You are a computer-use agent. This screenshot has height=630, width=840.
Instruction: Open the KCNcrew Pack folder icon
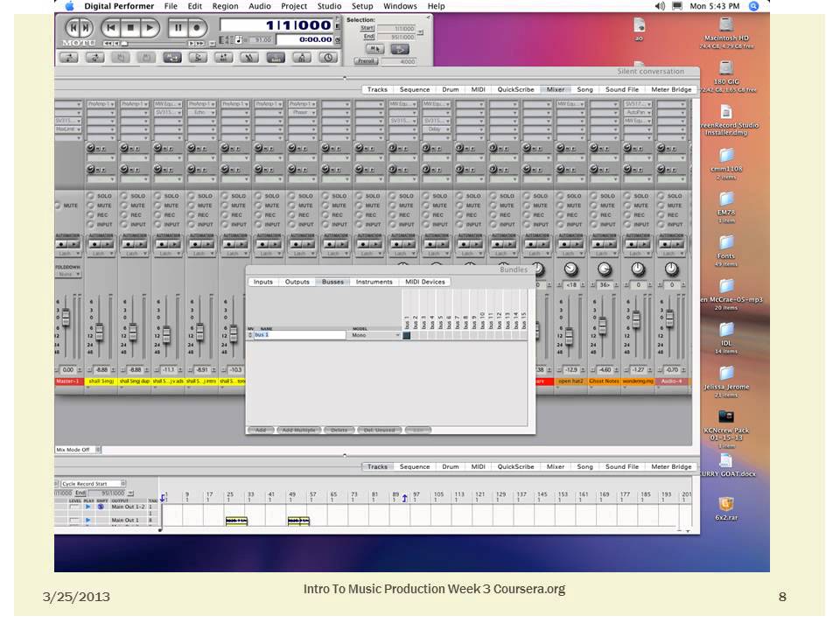tap(726, 416)
